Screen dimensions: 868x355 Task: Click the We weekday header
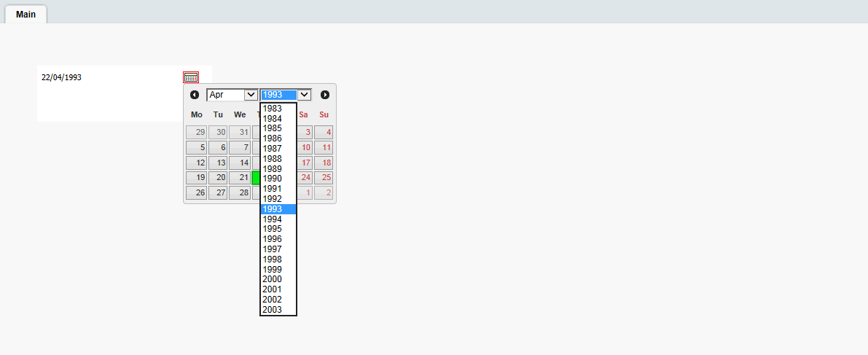point(240,114)
